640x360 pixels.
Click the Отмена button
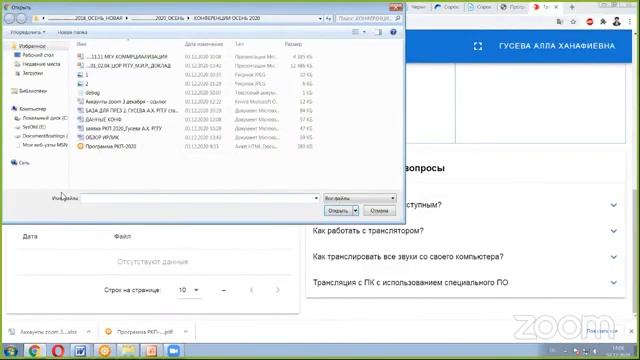point(379,211)
